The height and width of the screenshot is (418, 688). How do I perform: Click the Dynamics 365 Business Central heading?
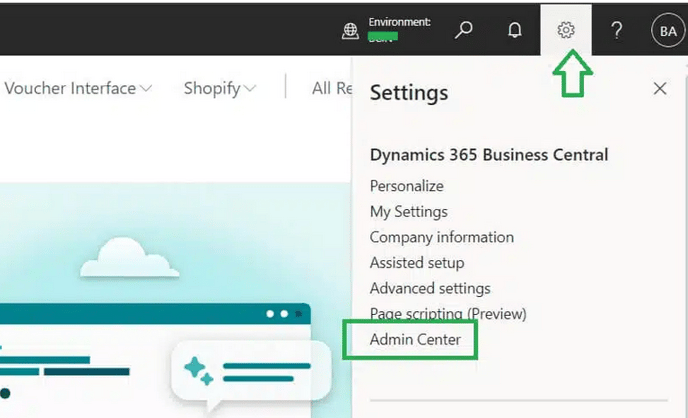[x=489, y=155]
